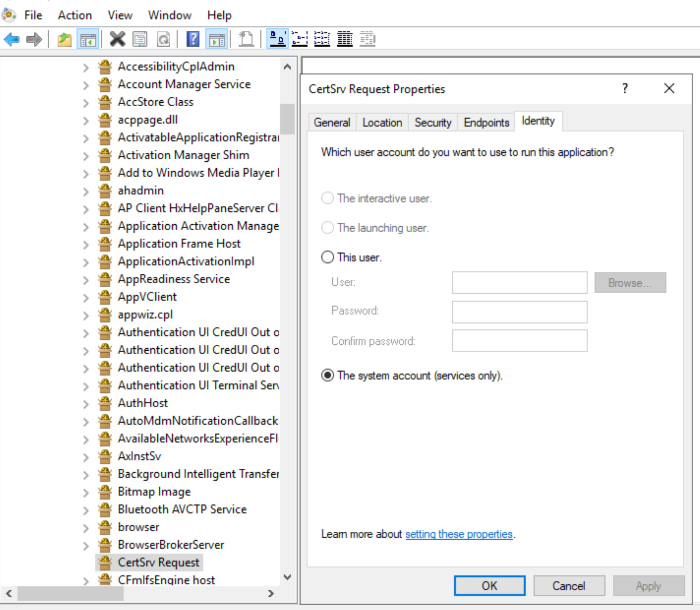
Task: Open Properties toolbar icon
Action: coord(140,39)
